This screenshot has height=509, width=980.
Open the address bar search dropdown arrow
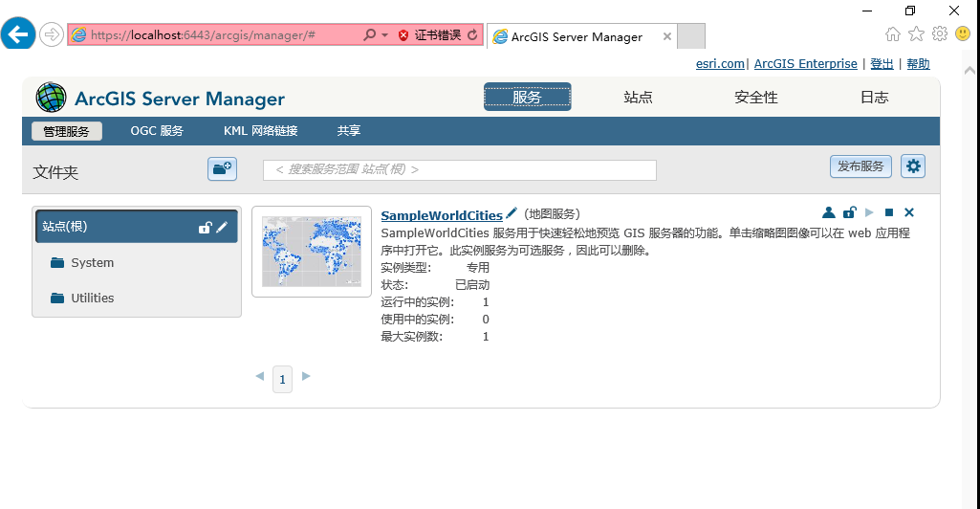pyautogui.click(x=384, y=35)
